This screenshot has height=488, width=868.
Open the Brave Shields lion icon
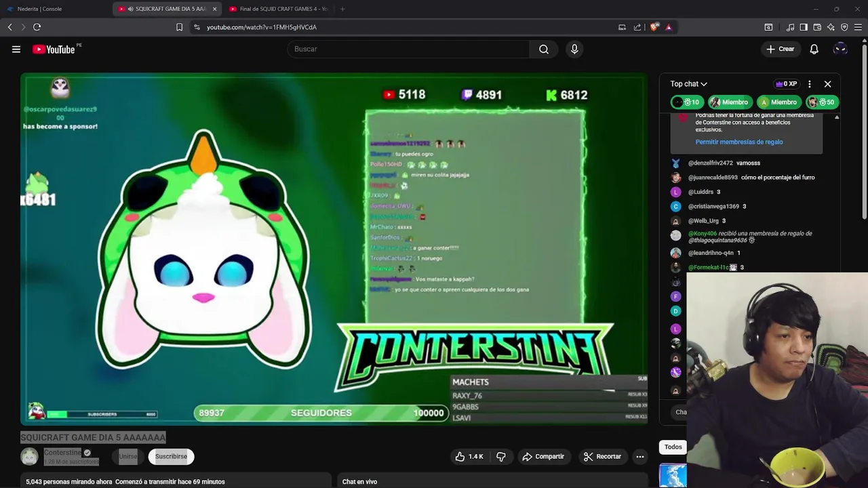(654, 27)
